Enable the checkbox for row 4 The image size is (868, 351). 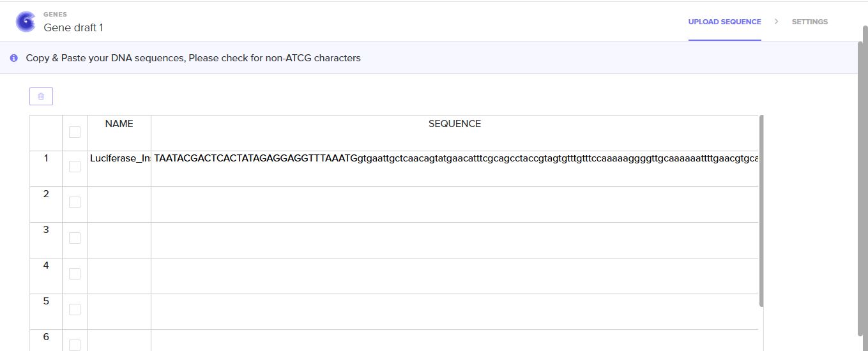click(75, 274)
